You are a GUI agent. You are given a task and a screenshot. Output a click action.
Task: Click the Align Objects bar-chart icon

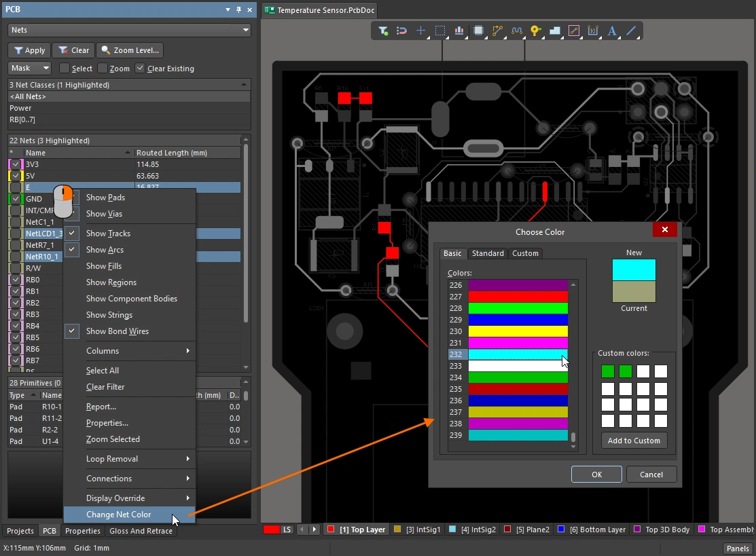459,31
